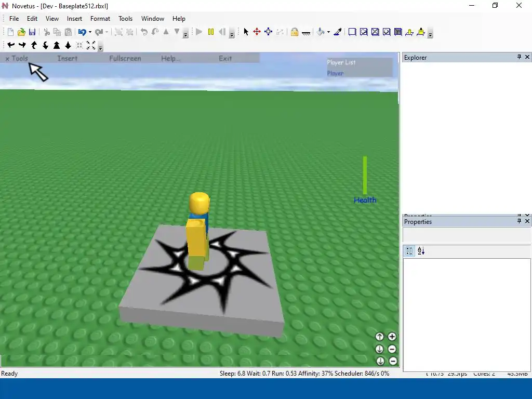532x399 pixels.
Task: Select the black arrow Select tool
Action: point(246,32)
